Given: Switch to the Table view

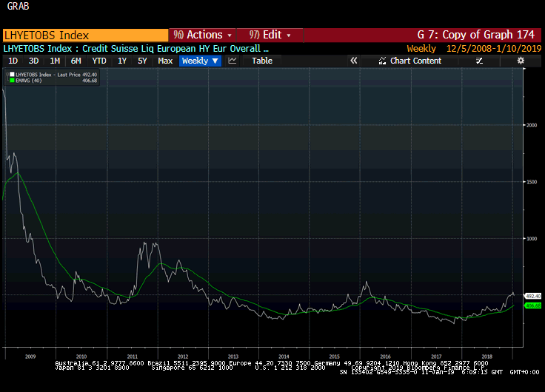Looking at the screenshot, I should click(x=261, y=61).
